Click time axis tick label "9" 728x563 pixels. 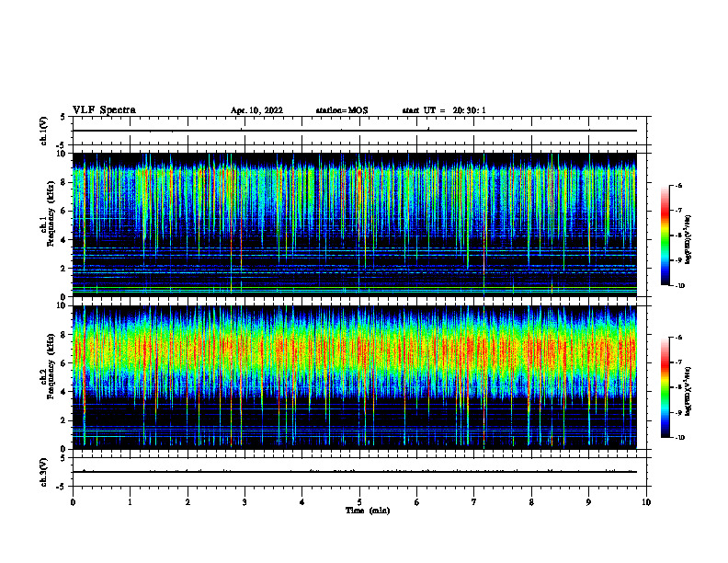(588, 502)
